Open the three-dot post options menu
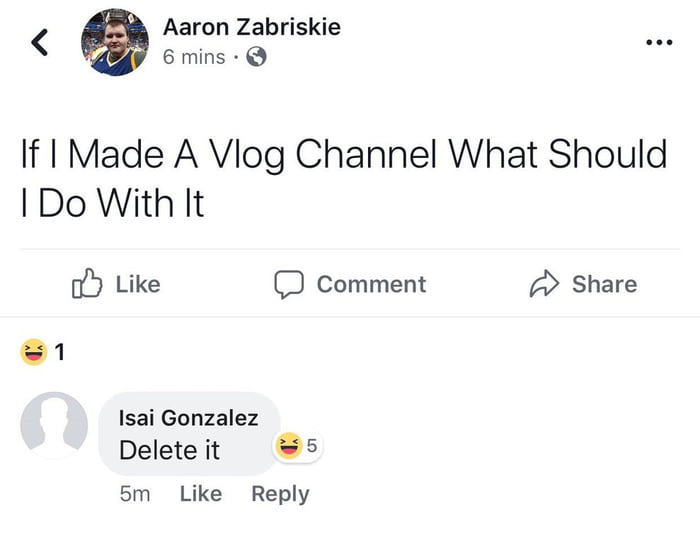 658,43
